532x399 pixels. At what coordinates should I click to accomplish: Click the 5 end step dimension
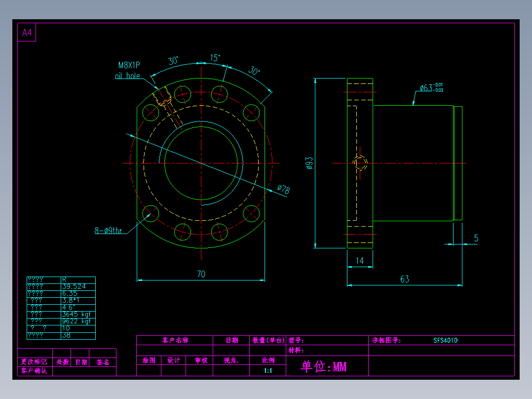476,238
